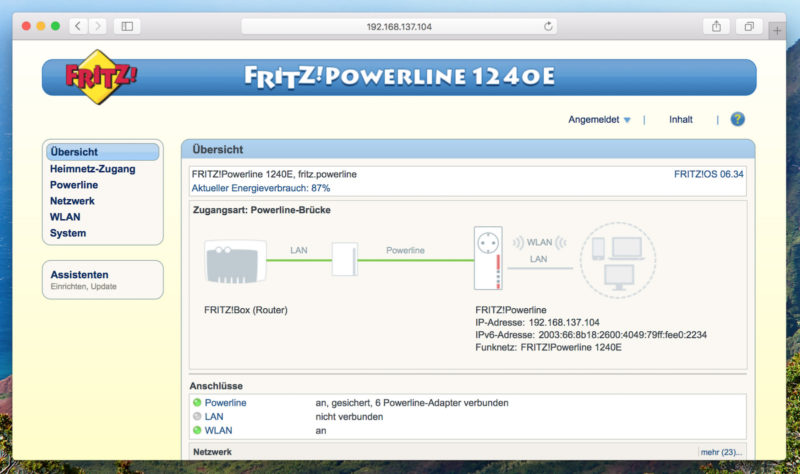Click 'nicht verbunden' LAN status text
The width and height of the screenshot is (800, 474).
click(x=349, y=416)
